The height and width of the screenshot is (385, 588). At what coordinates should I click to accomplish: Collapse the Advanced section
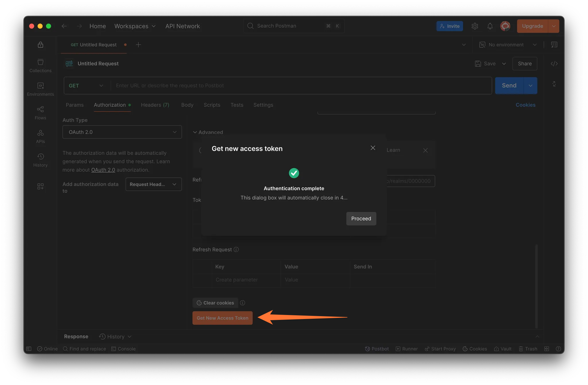(x=208, y=132)
